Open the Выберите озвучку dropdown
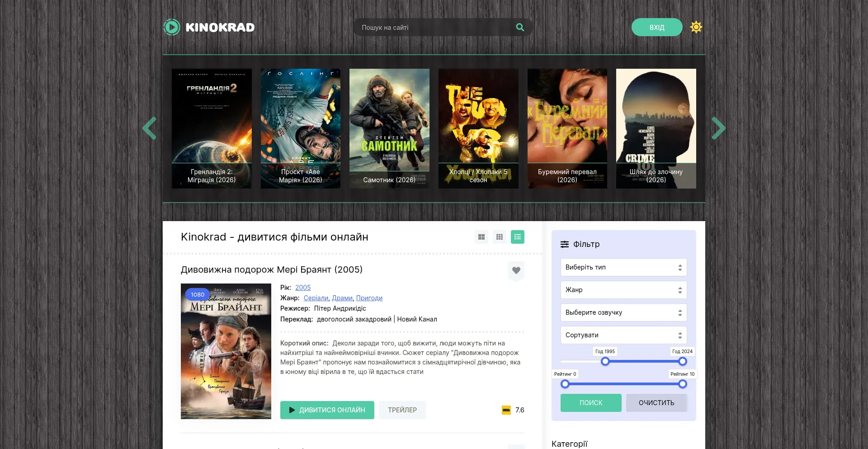 (x=624, y=312)
